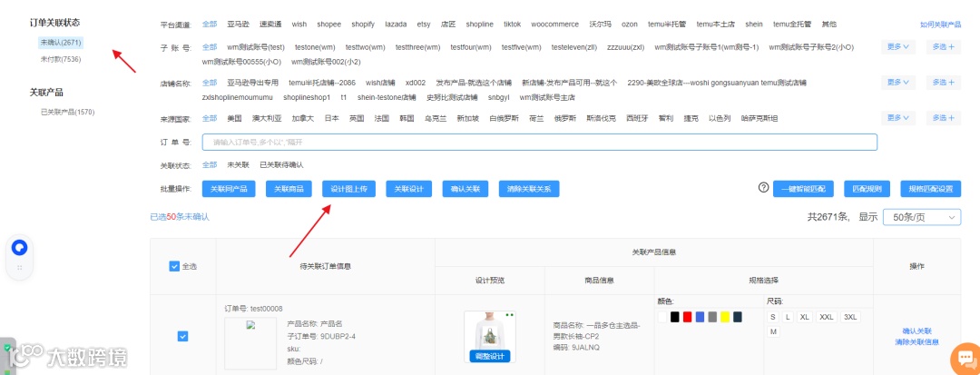Click 清除关联信息 link in operations column

(x=916, y=342)
